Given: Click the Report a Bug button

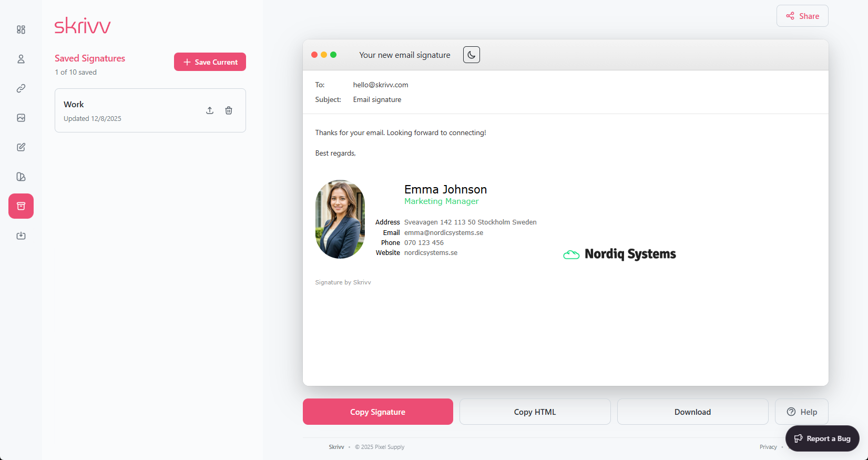Looking at the screenshot, I should (822, 438).
